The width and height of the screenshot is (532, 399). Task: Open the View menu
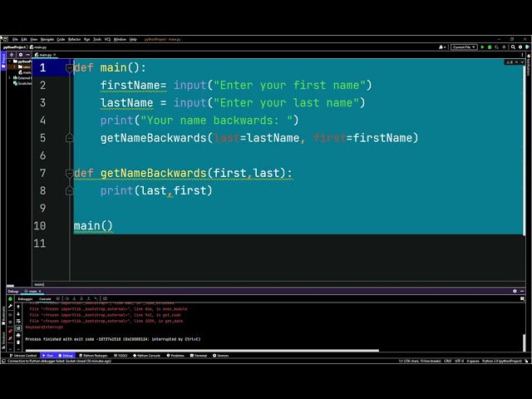pyautogui.click(x=33, y=39)
